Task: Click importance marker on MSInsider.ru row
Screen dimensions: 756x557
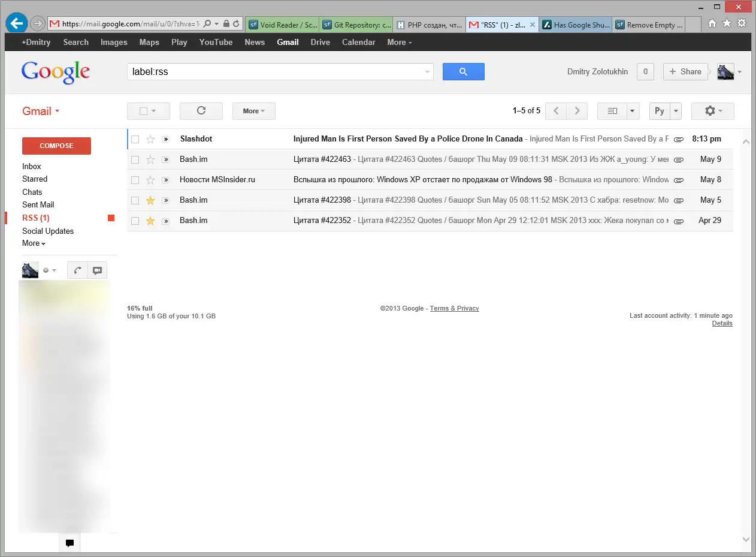Action: click(166, 180)
